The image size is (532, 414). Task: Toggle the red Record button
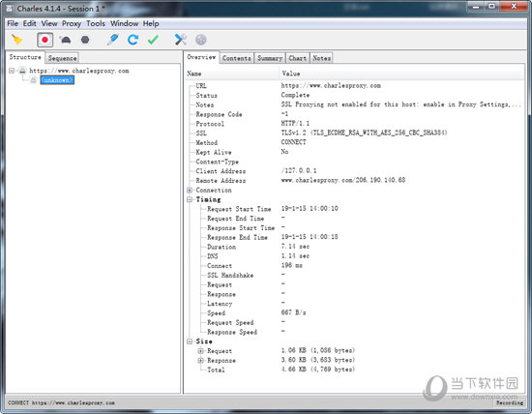pyautogui.click(x=44, y=40)
